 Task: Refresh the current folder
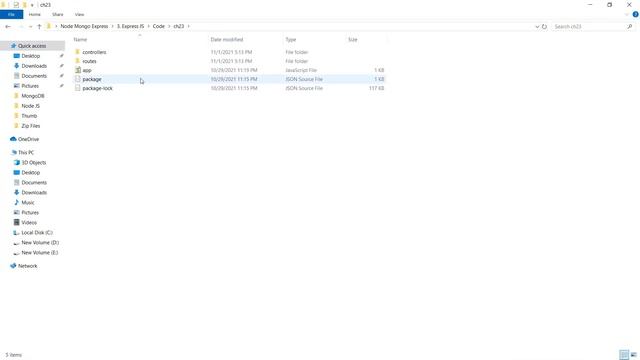544,27
